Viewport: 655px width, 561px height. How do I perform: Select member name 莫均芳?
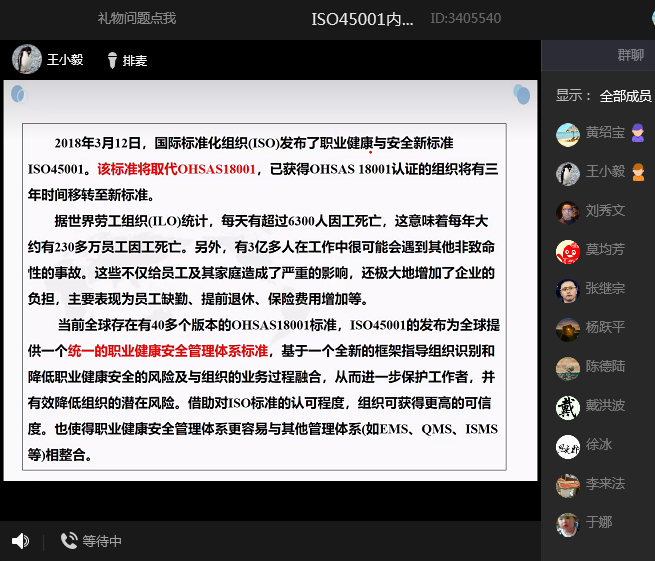(x=605, y=249)
